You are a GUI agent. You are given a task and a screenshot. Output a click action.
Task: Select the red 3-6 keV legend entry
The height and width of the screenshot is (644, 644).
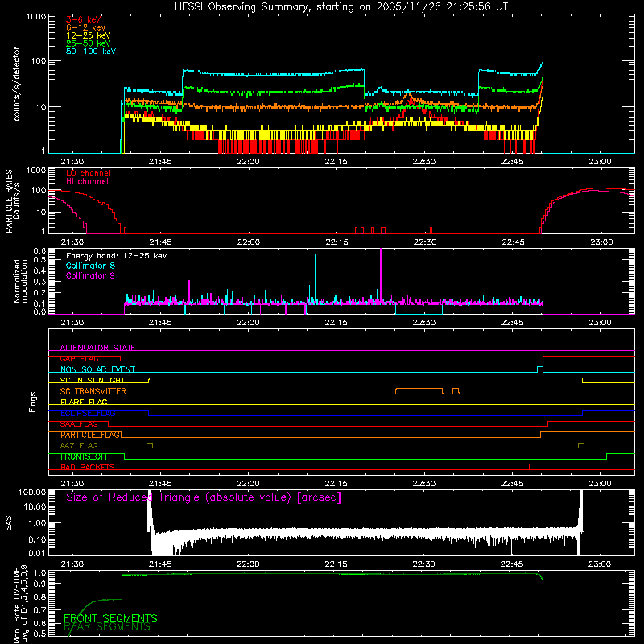84,19
